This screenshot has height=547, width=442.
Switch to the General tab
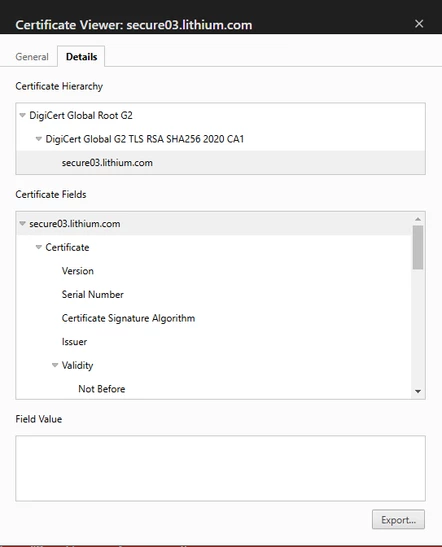(x=32, y=57)
